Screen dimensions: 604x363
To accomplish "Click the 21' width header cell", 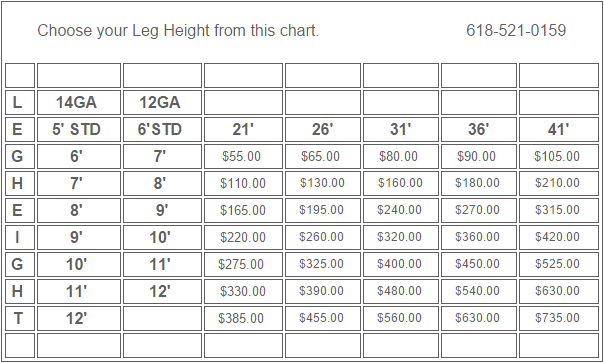I will (243, 129).
